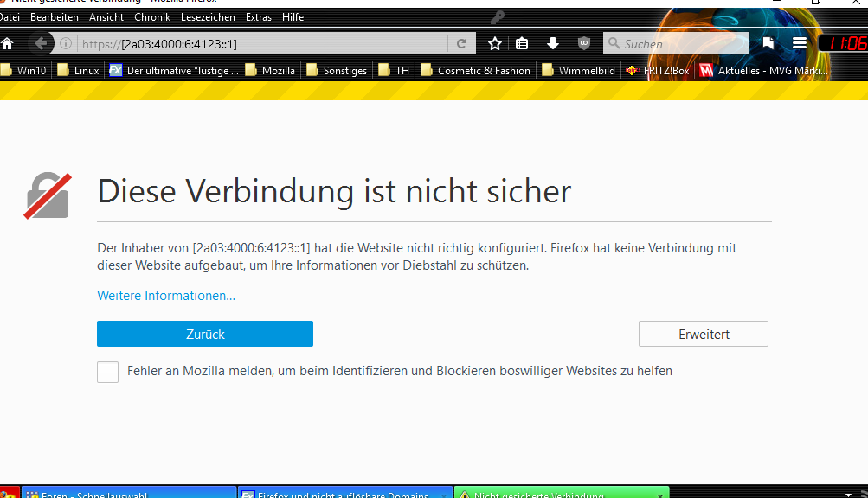
Task: Click the blue Zurück button
Action: point(205,334)
